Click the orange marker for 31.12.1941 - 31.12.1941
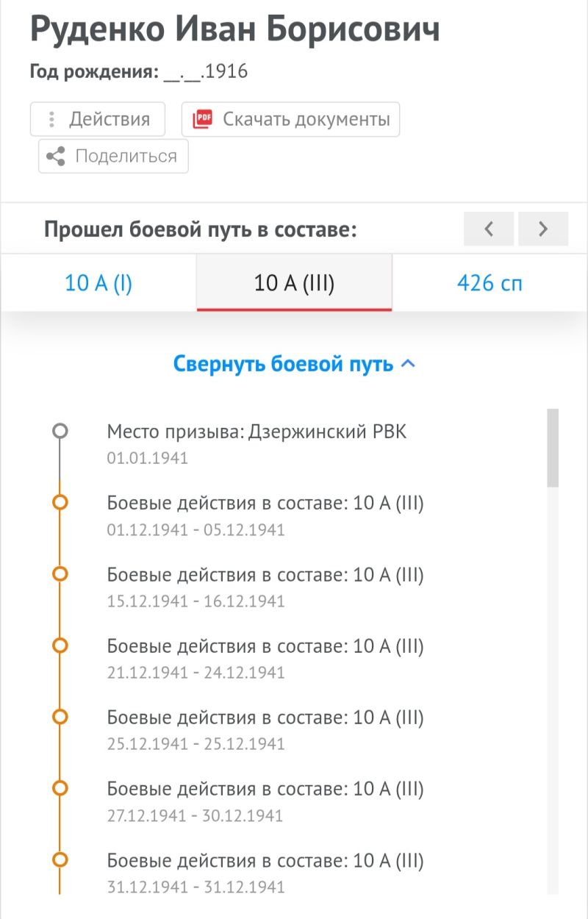Image resolution: width=588 pixels, height=919 pixels. [x=60, y=859]
